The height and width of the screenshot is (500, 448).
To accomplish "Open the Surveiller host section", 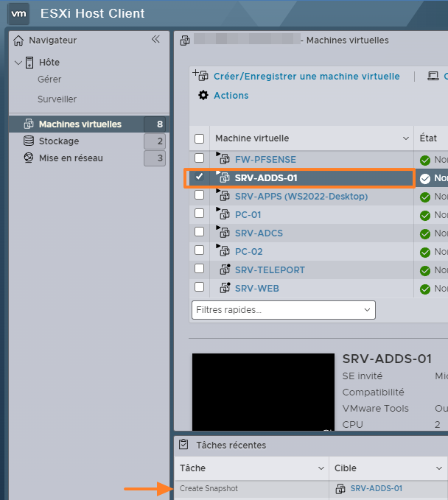I will (57, 99).
